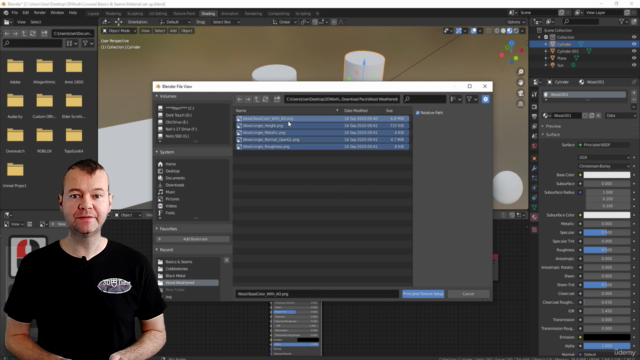Screen dimensions: 640x360
Task: Open Christensen-Burley subsurface method dropdown
Action: (x=604, y=166)
